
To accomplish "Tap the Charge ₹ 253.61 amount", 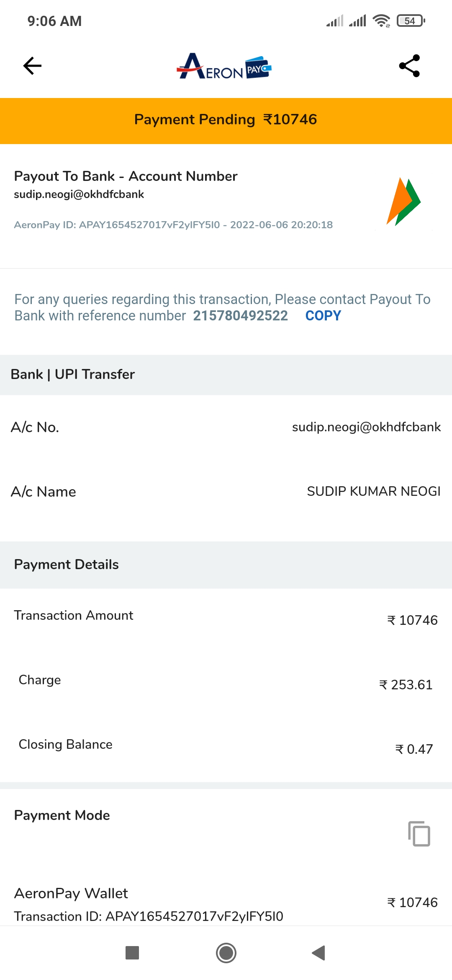I will [406, 685].
